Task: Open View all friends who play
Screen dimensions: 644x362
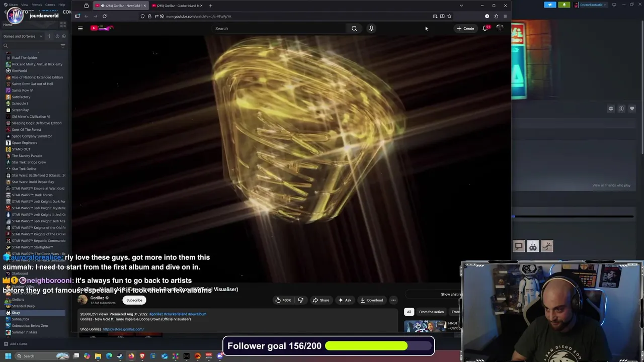Action: (611, 185)
